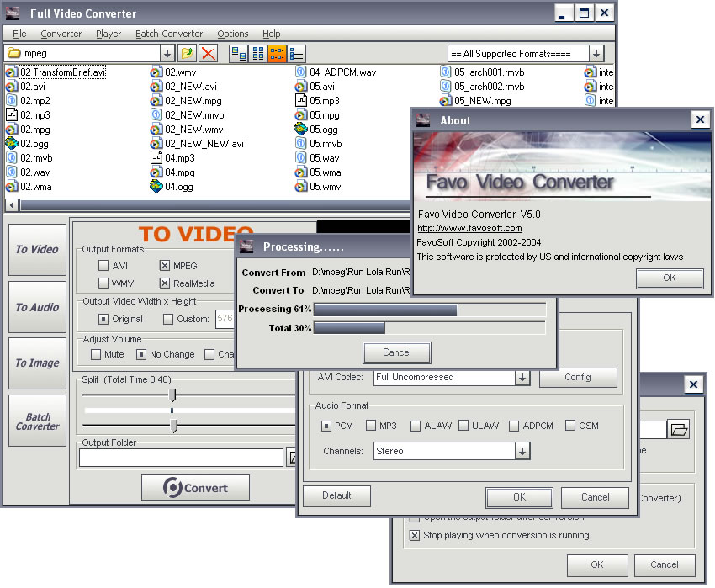715x588 pixels.
Task: Select file icon of 02.avi
Action: pyautogui.click(x=12, y=86)
